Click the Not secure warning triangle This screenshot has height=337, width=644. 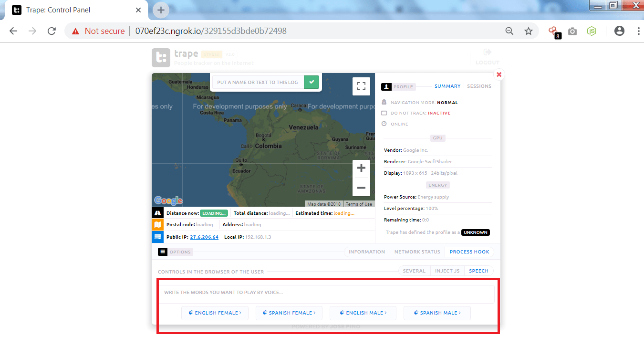75,31
